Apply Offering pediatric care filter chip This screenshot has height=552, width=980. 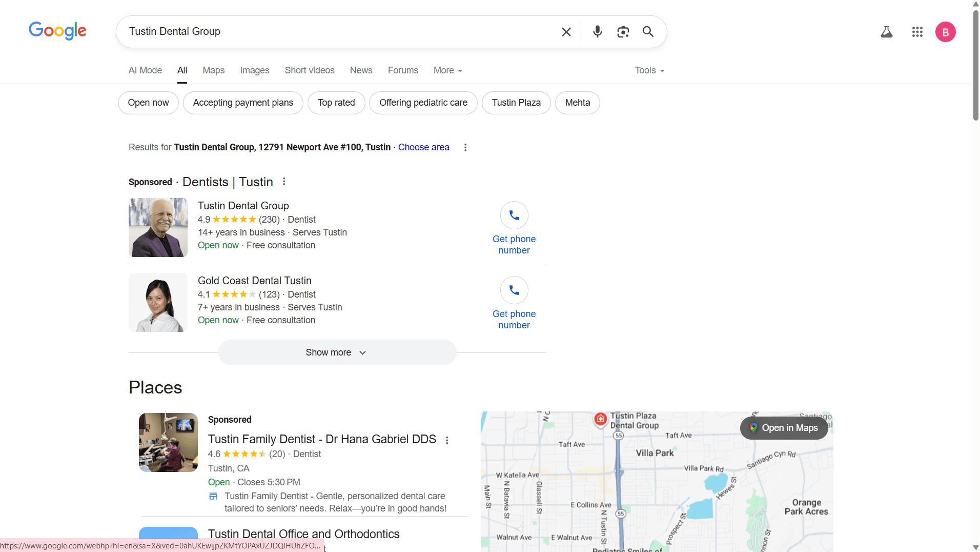tap(423, 103)
